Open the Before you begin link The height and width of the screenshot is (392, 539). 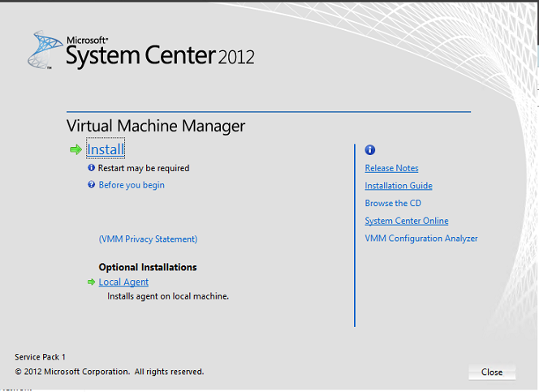point(132,185)
